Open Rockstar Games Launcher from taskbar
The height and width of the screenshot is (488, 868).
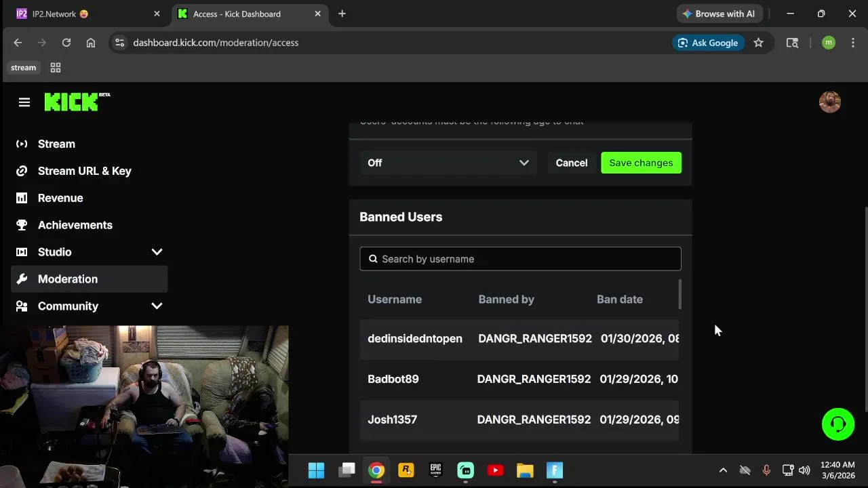coord(406,470)
